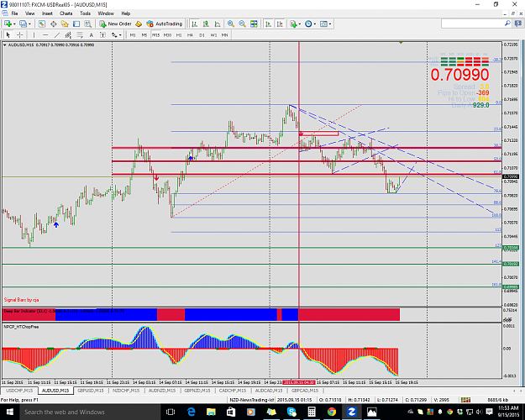This screenshot has width=525, height=420.
Task: Click the chart shift triangle marker
Action: 401,43
